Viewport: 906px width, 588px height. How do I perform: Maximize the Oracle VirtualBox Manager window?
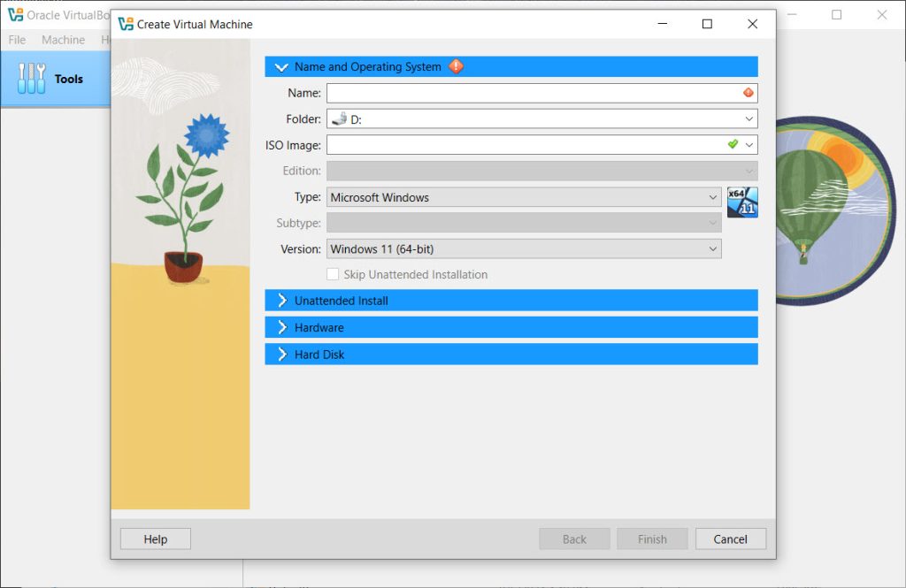click(x=837, y=14)
